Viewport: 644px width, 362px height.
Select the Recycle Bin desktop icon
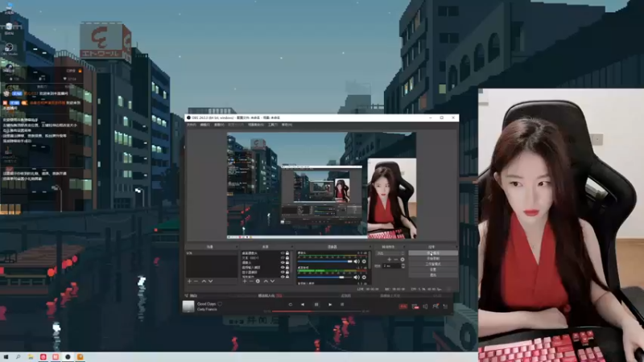pyautogui.click(x=9, y=28)
